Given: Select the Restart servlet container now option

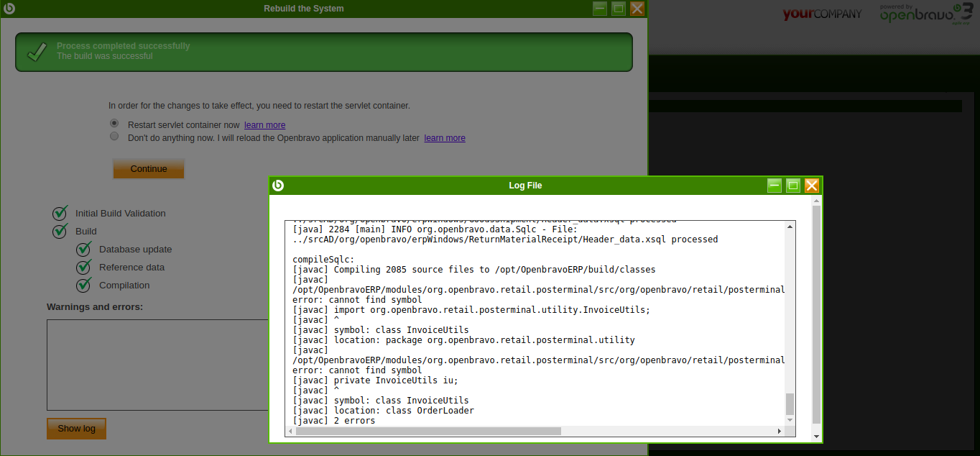Looking at the screenshot, I should click(114, 124).
